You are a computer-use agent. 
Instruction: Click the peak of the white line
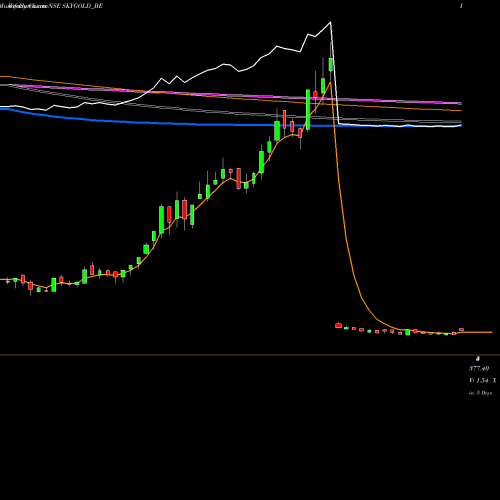point(330,22)
